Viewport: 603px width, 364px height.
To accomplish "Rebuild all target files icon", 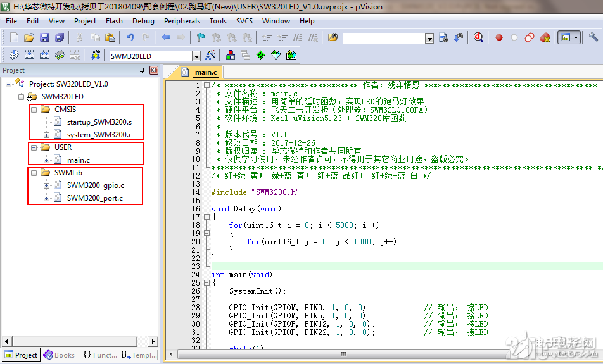I will click(x=44, y=55).
